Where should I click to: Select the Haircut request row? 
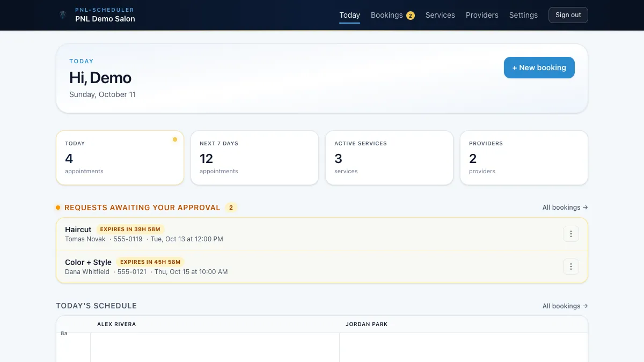[322, 234]
